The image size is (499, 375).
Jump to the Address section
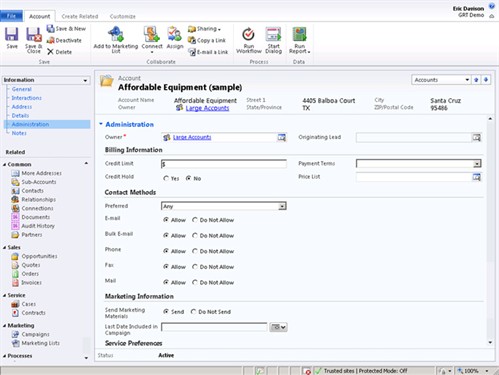[22, 107]
